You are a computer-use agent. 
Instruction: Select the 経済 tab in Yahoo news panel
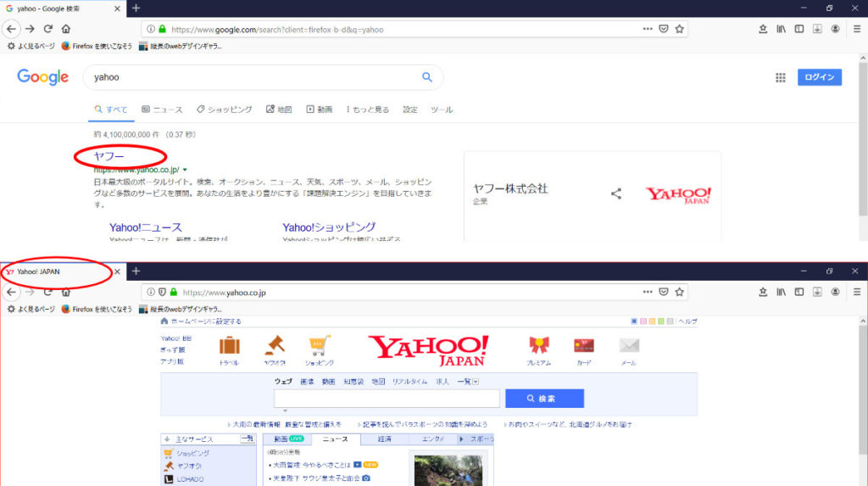click(384, 439)
